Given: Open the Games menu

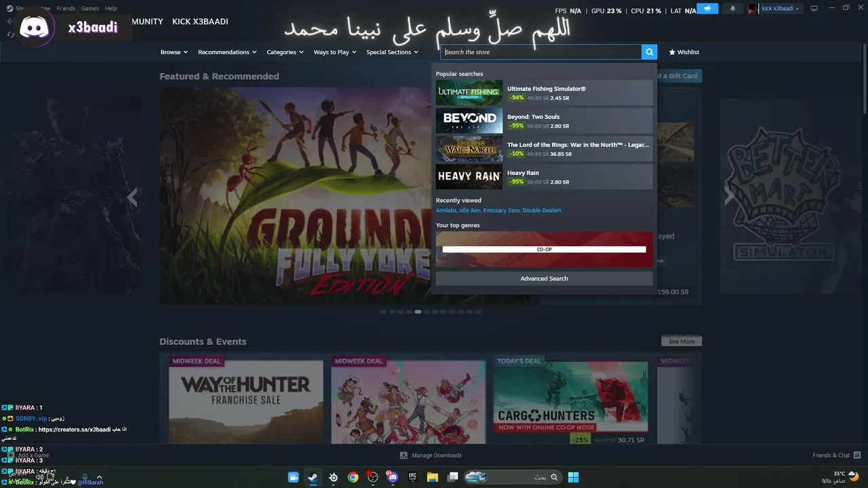Looking at the screenshot, I should (x=90, y=8).
